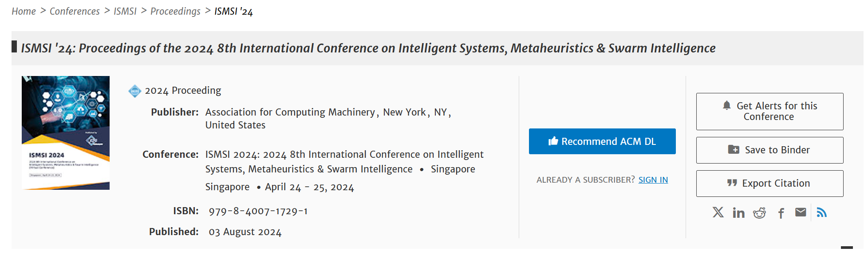868x264 pixels.
Task: Open the ISMSI 2024 cover thumbnail
Action: pos(66,133)
